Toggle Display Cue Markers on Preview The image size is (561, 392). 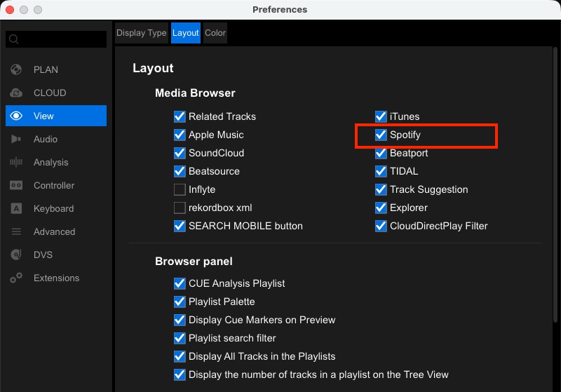pyautogui.click(x=180, y=320)
